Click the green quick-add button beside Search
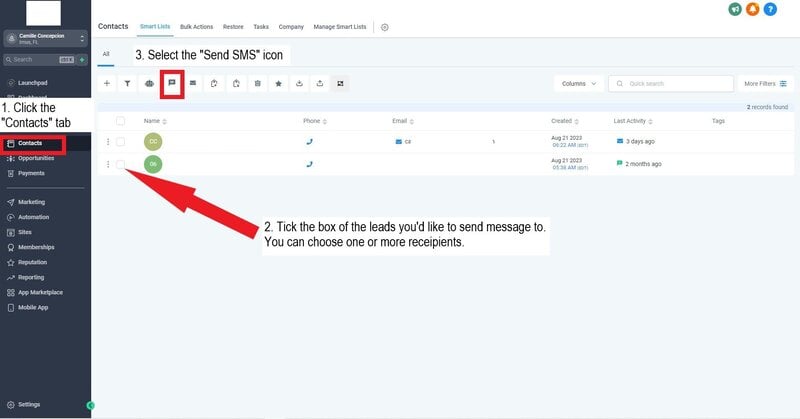Screen dimensions: 800x419 82,60
